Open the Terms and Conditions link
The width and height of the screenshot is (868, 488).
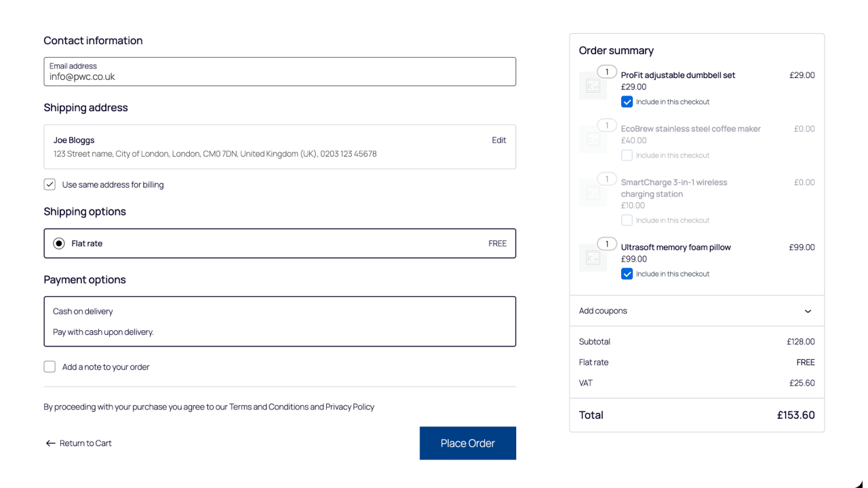[x=269, y=407]
